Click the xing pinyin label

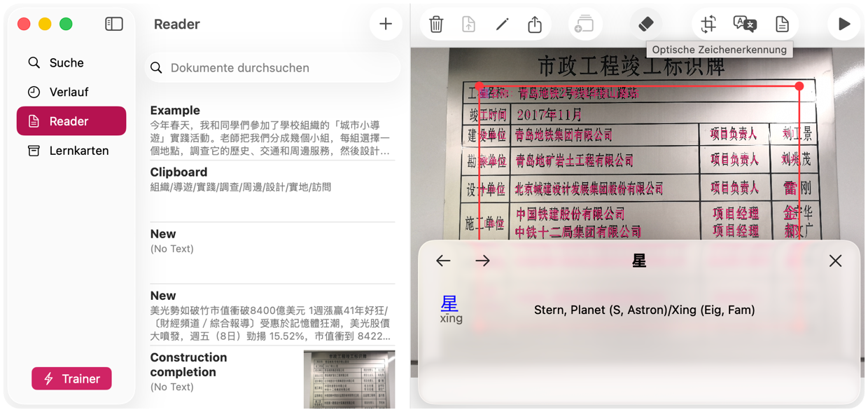451,319
